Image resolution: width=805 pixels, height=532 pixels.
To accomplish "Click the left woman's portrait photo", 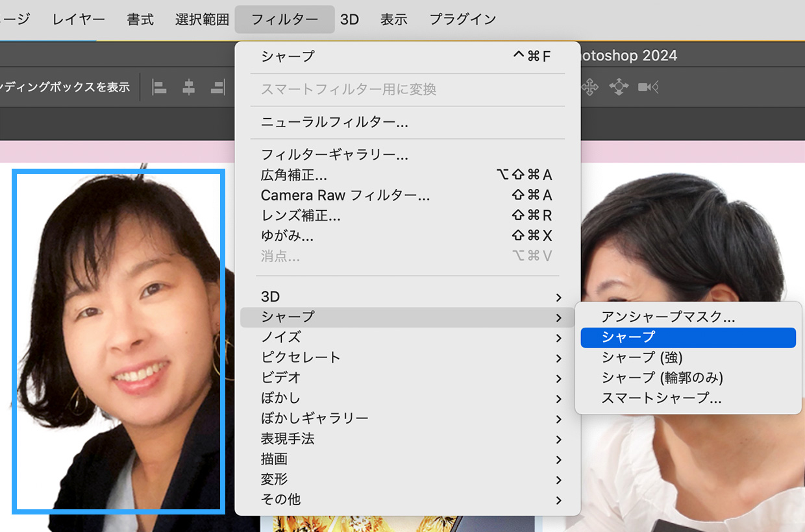I will tap(119, 341).
